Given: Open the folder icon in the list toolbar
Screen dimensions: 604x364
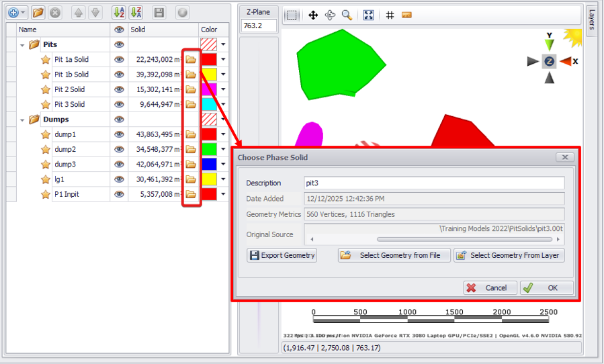Looking at the screenshot, I should point(38,13).
